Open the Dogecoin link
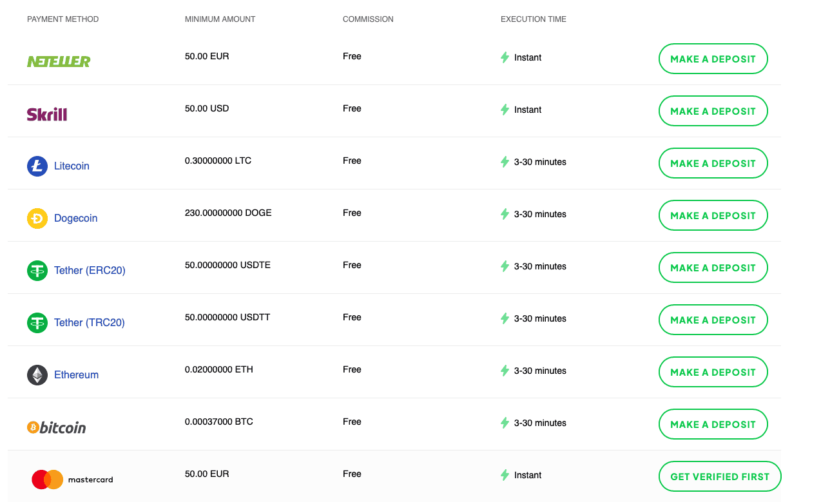This screenshot has height=504, width=821. point(75,218)
